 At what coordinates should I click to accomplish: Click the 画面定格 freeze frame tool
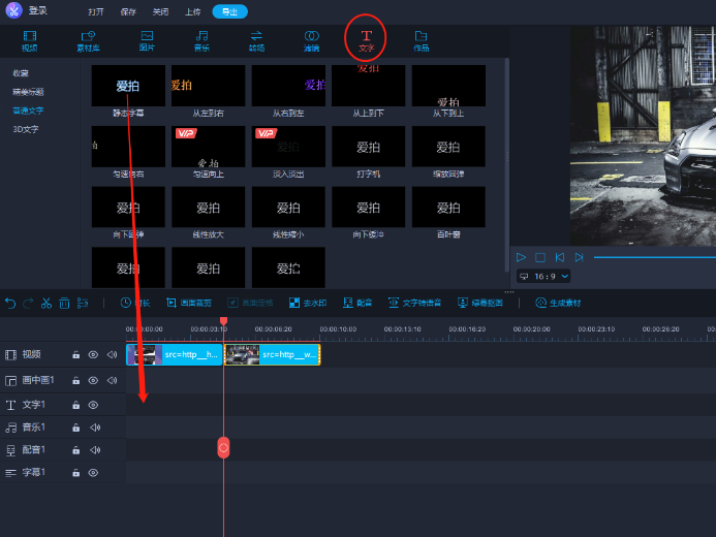pos(250,303)
